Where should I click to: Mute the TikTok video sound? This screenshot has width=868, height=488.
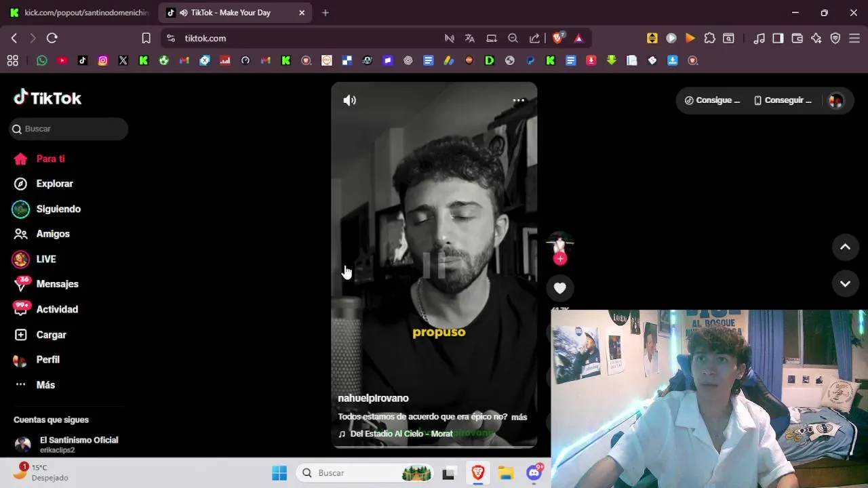pyautogui.click(x=350, y=100)
